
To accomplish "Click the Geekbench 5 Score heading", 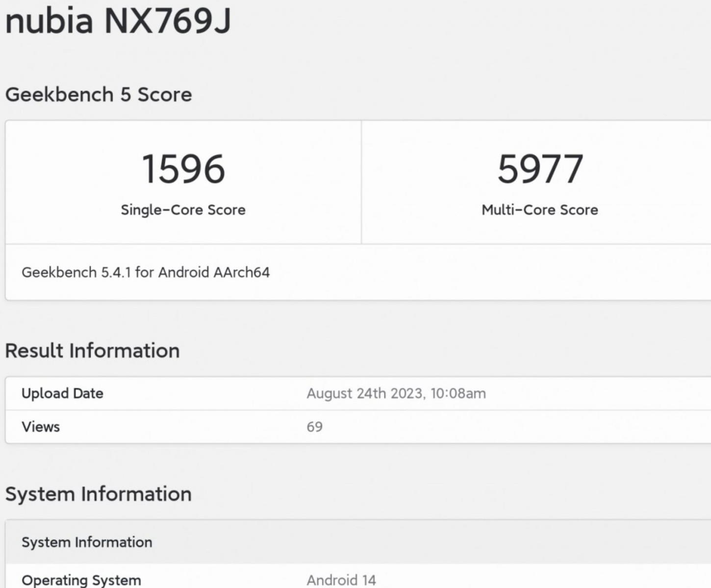I will coord(98,95).
